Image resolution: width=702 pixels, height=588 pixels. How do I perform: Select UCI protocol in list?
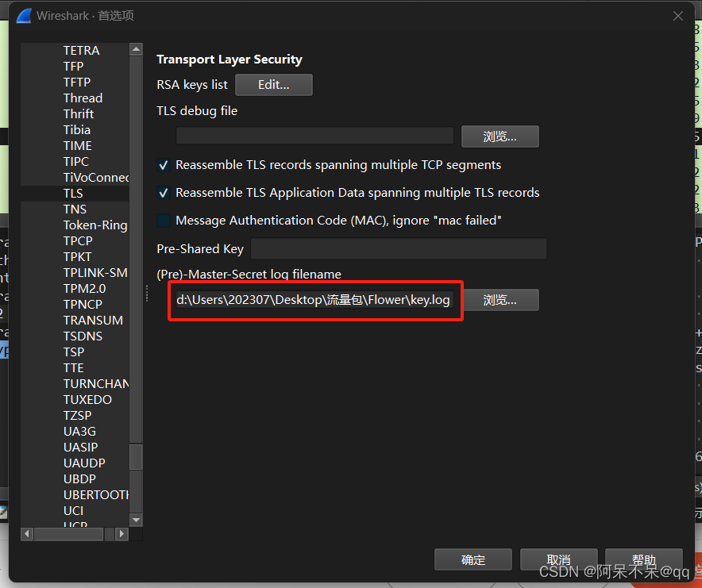click(x=73, y=511)
